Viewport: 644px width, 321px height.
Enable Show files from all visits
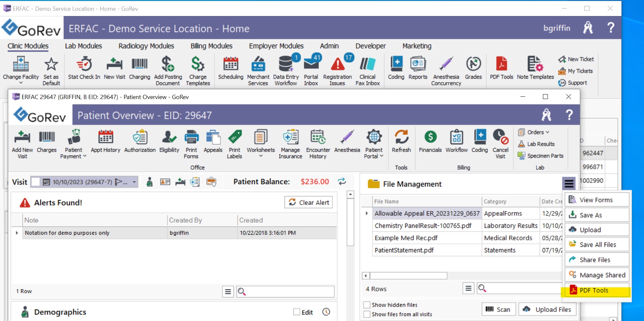[367, 314]
